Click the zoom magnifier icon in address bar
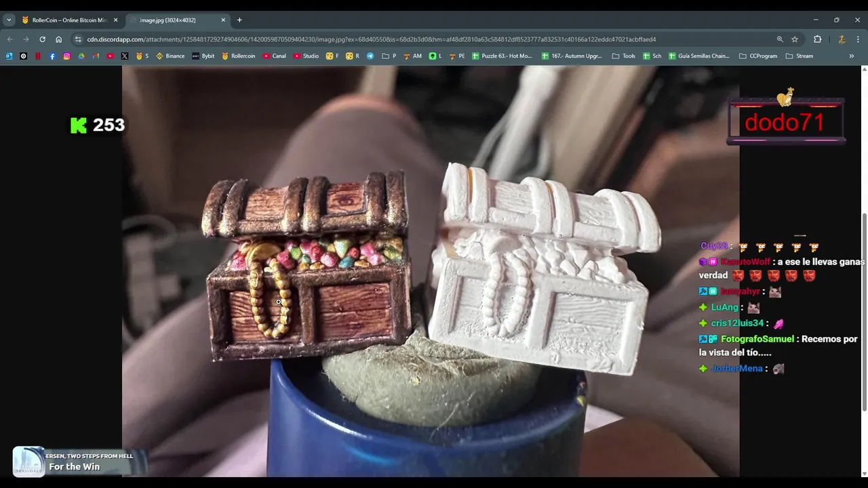The height and width of the screenshot is (488, 868). pos(780,39)
